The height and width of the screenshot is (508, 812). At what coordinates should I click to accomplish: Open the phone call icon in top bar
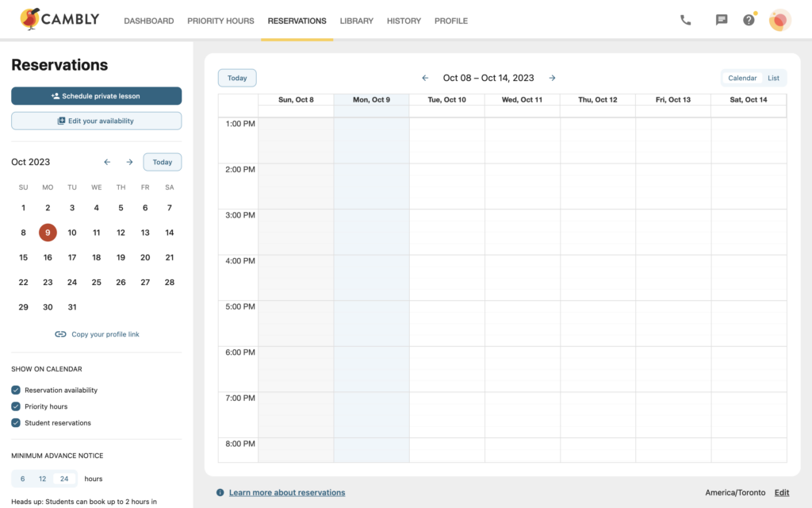(685, 19)
